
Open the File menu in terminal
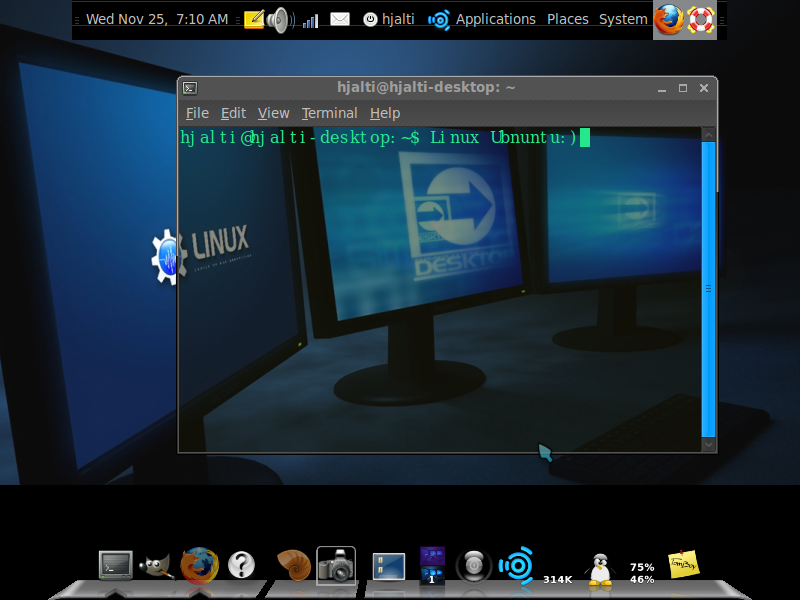197,113
